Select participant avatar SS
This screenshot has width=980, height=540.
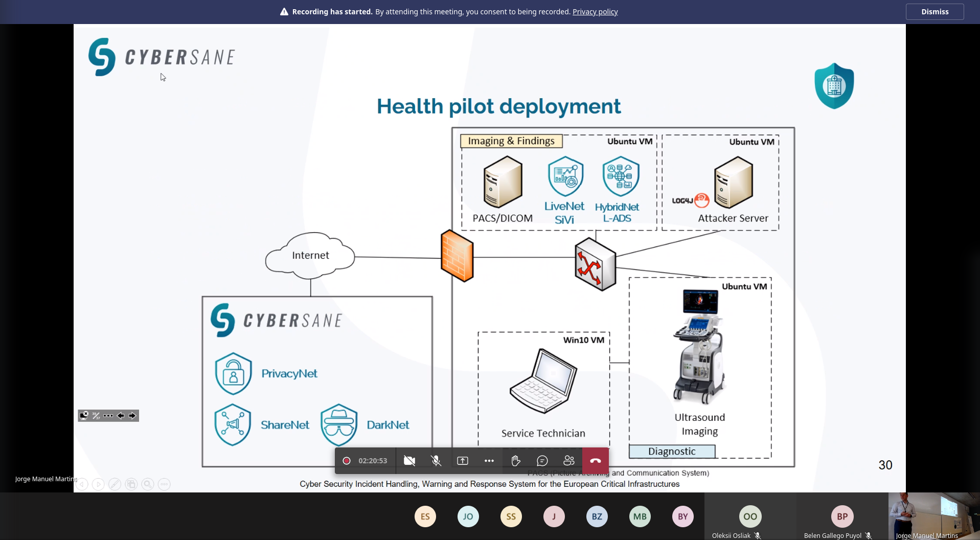coord(511,516)
